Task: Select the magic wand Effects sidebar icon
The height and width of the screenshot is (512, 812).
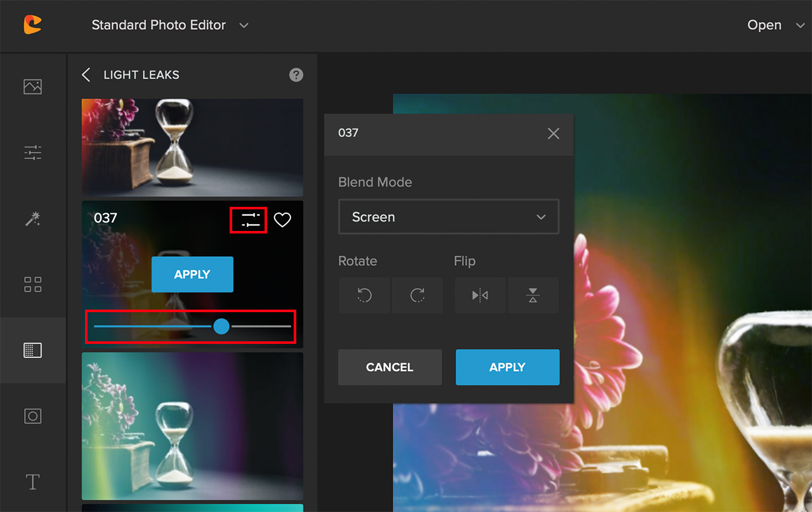Action: click(x=32, y=219)
